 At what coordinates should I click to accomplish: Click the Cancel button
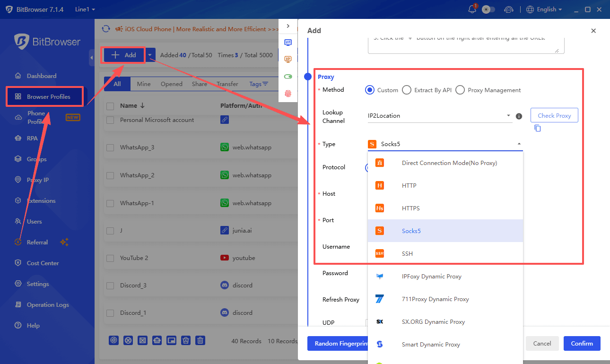pyautogui.click(x=542, y=344)
